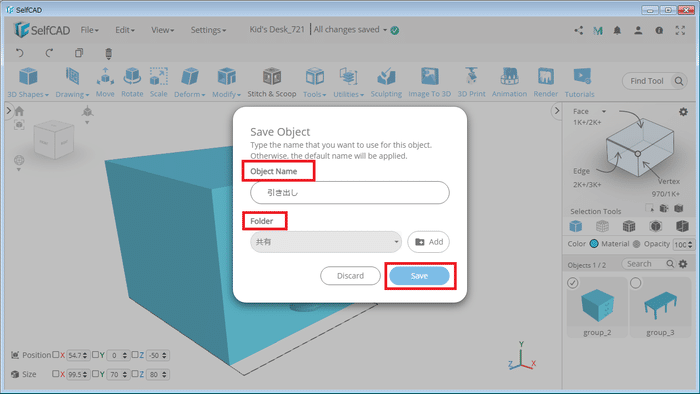Toggle the Size X lock checkbox
This screenshot has width=700, height=394.
tap(56, 374)
